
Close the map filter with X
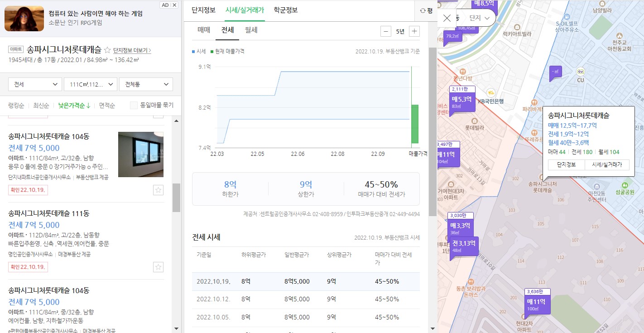447,18
